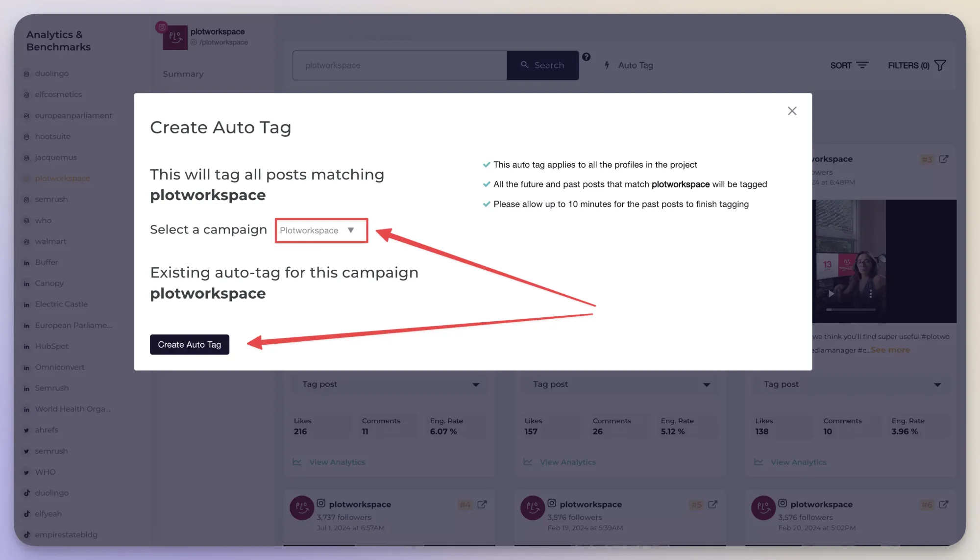The height and width of the screenshot is (560, 980).
Task: Open the help question mark icon
Action: point(586,57)
